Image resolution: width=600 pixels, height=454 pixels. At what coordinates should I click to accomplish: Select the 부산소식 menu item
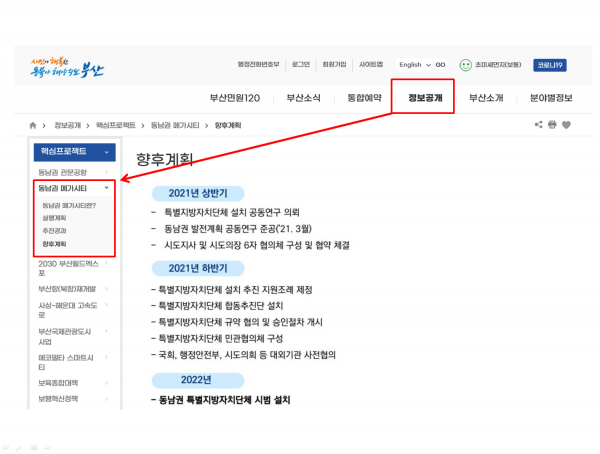pyautogui.click(x=298, y=98)
